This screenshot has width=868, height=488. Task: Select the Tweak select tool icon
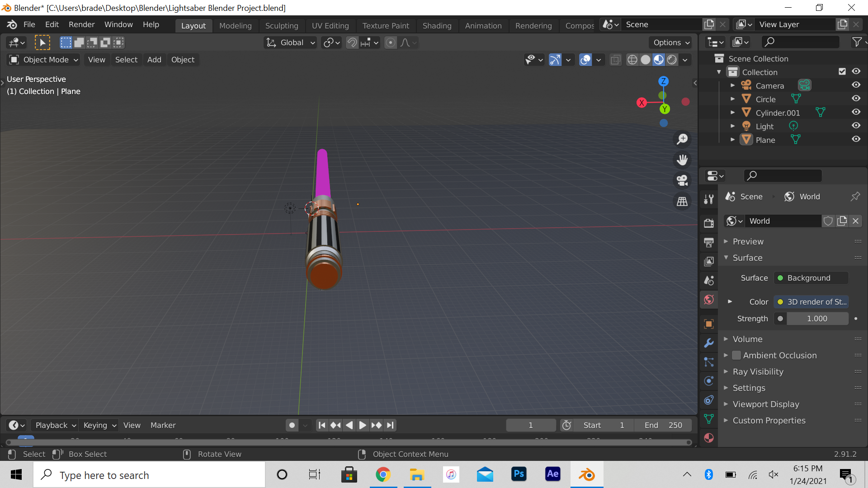pyautogui.click(x=42, y=42)
